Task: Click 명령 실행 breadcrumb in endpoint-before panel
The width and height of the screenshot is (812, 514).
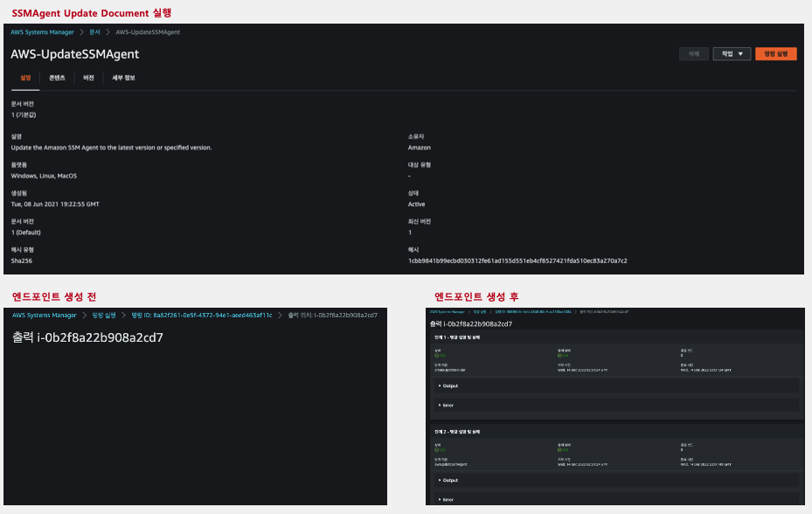Action: (103, 315)
